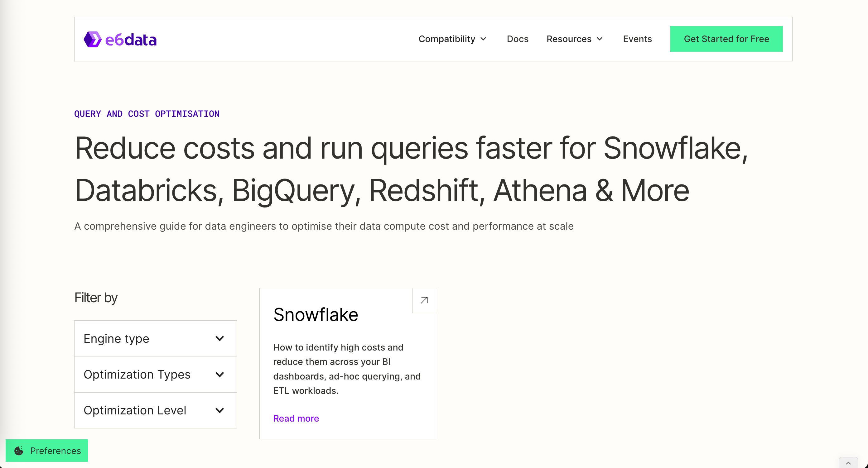Screen dimensions: 868x468
Task: Click the cookie icon in Preferences
Action: click(x=19, y=451)
